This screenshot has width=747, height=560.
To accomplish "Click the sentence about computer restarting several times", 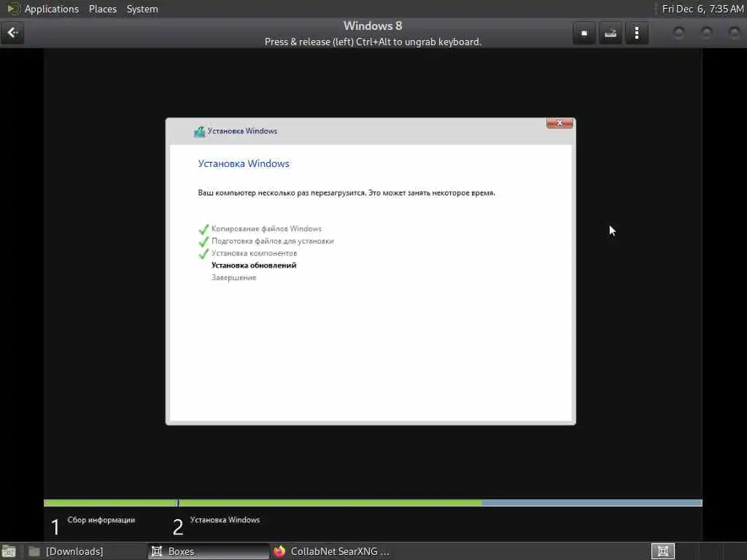I will coord(347,192).
